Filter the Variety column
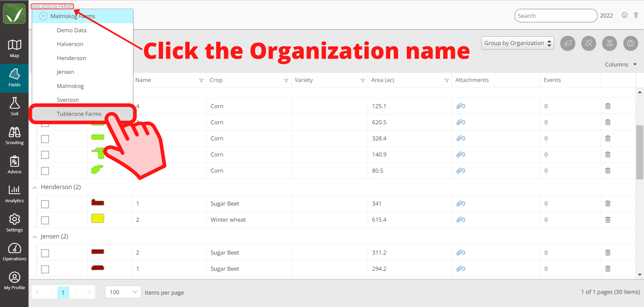644x307 pixels. (363, 81)
